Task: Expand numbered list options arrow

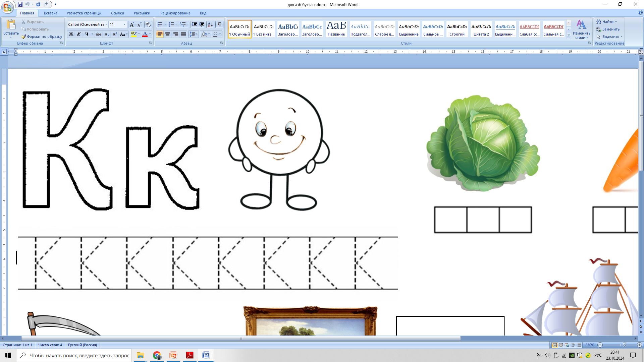Action: point(177,24)
